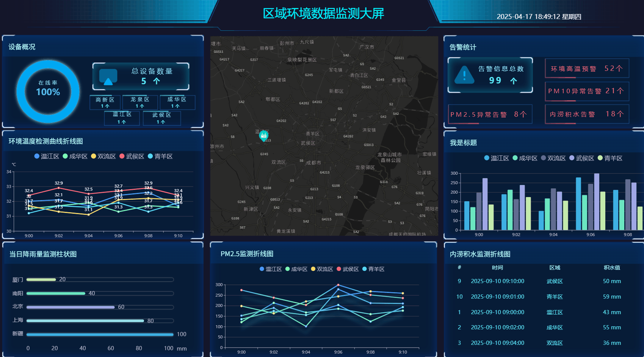Click the teal map location marker
Viewport: 644px width, 357px height.
coord(263,135)
